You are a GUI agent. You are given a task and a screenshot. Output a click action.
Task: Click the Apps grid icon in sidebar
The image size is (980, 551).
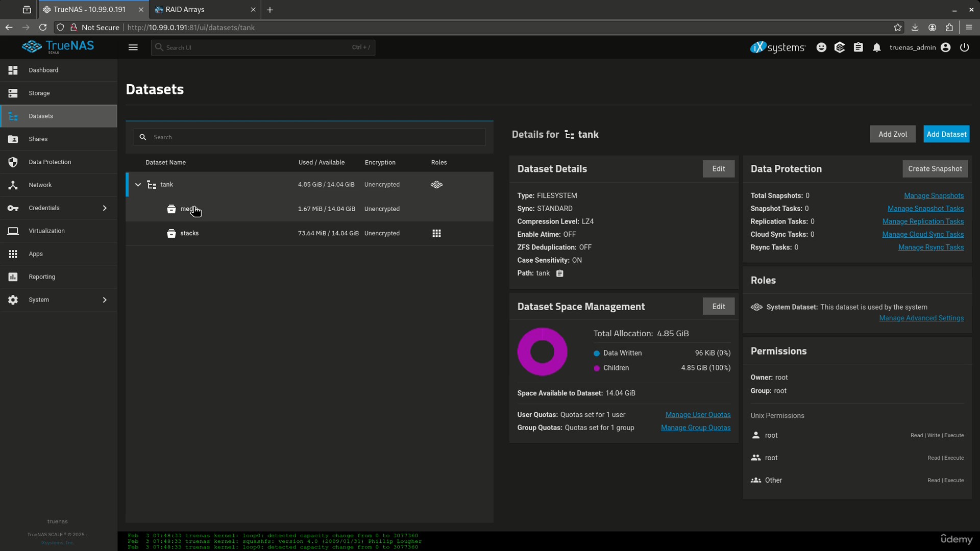tap(13, 254)
